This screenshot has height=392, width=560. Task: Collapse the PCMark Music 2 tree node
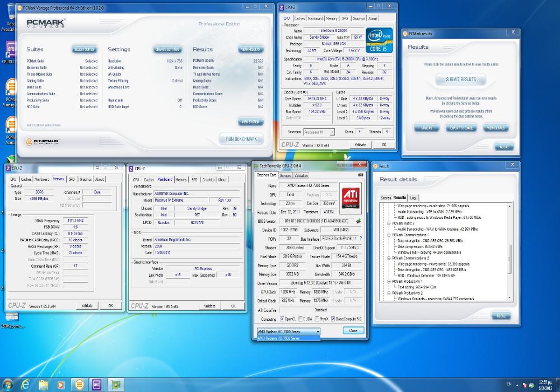(389, 223)
